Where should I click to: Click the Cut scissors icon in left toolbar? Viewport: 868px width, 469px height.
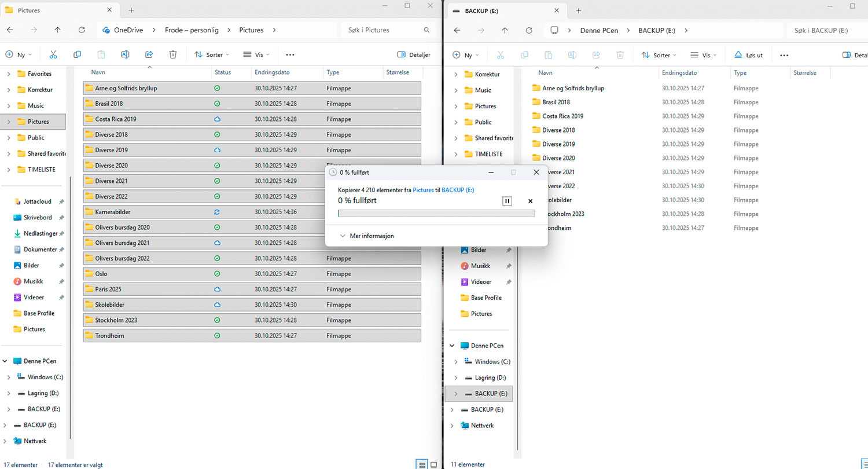pos(53,54)
